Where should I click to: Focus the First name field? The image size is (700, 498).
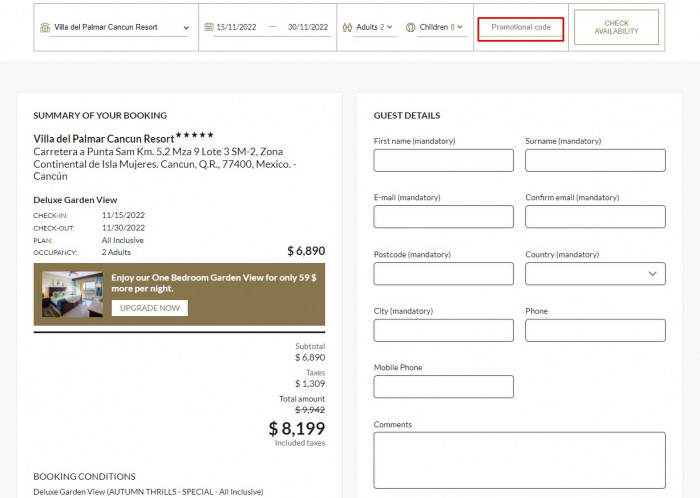(443, 160)
